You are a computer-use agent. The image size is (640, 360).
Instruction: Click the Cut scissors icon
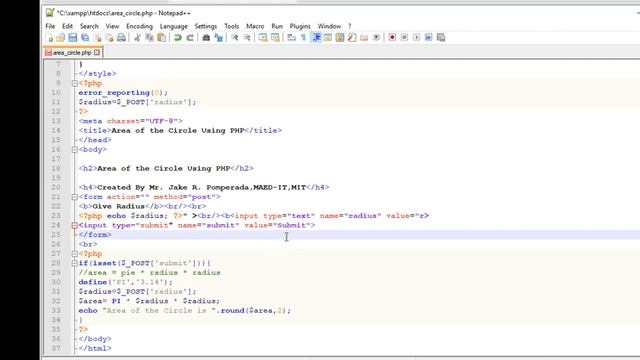click(x=137, y=38)
